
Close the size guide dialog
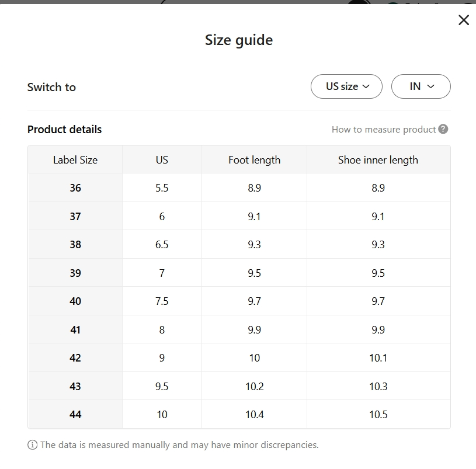[x=464, y=20]
